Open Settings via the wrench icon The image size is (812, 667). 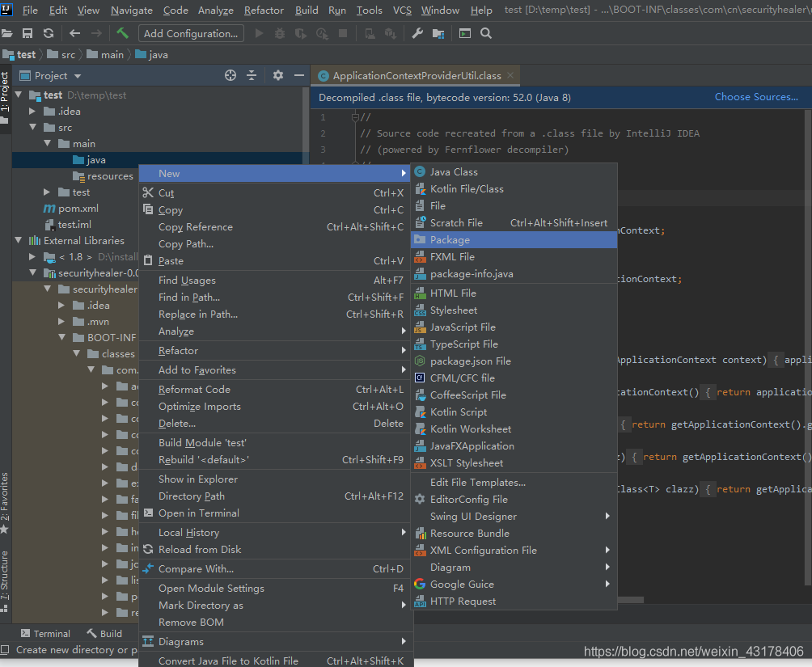[417, 34]
